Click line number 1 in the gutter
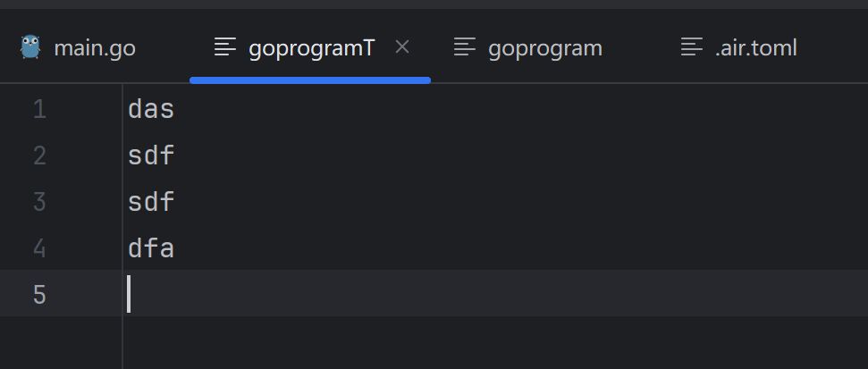 pos(38,110)
